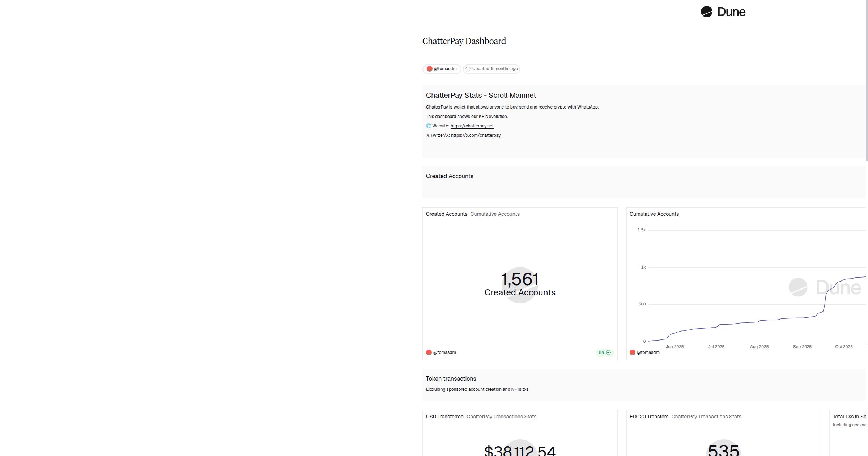Click the X icon before the Twitter/X link
Viewport: 868px width, 456px height.
[x=428, y=135]
